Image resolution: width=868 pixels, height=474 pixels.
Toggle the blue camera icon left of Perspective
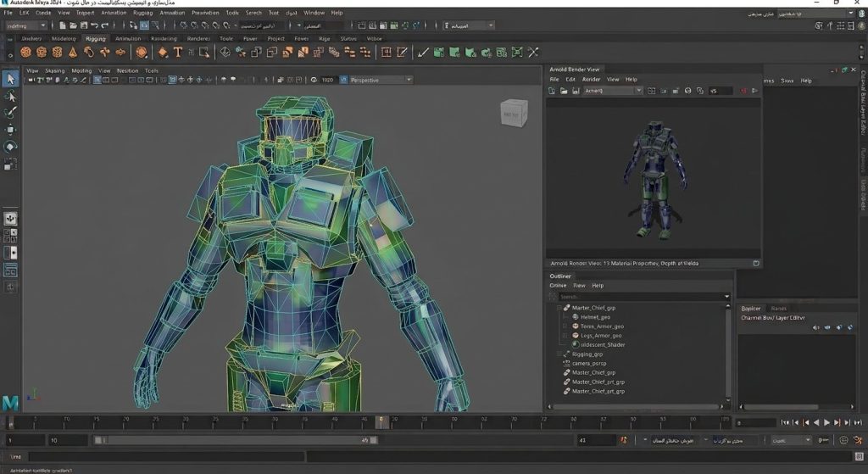(x=343, y=80)
